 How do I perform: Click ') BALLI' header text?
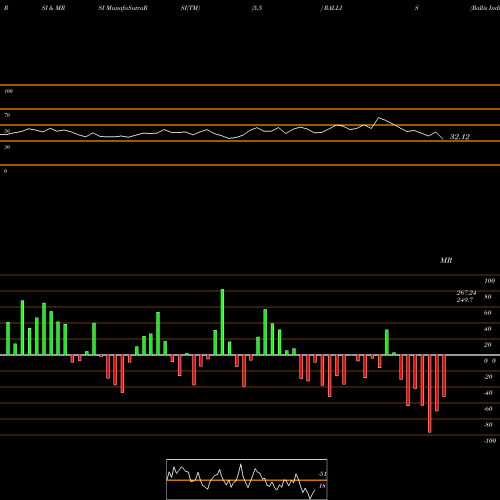[331, 8]
